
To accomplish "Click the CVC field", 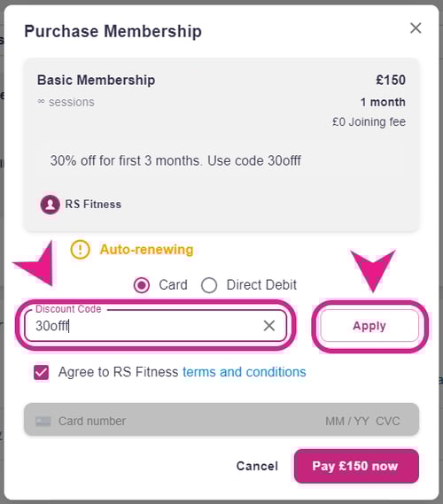I will click(388, 421).
